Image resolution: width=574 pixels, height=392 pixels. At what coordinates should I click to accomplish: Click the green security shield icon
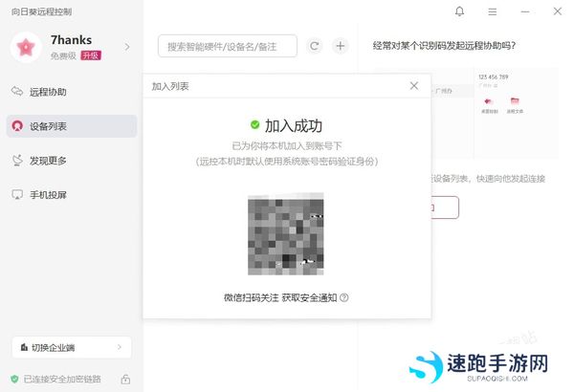[x=14, y=379]
